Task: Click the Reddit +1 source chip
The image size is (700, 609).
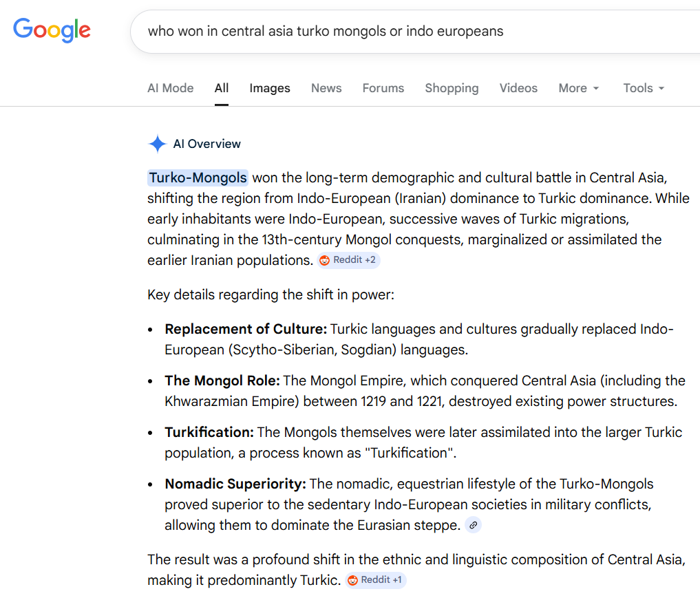Action: pyautogui.click(x=376, y=580)
